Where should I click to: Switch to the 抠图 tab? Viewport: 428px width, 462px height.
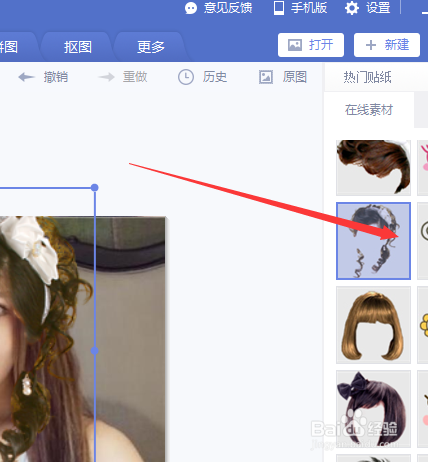[x=77, y=47]
